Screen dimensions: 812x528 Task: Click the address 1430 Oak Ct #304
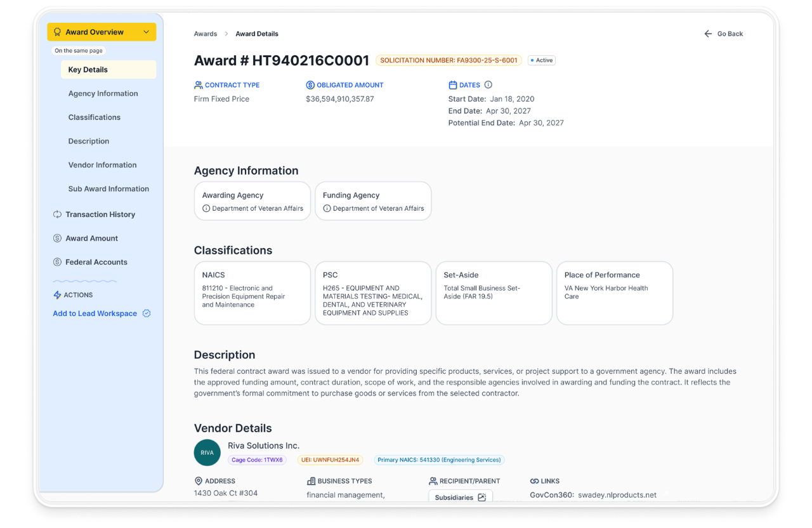226,493
